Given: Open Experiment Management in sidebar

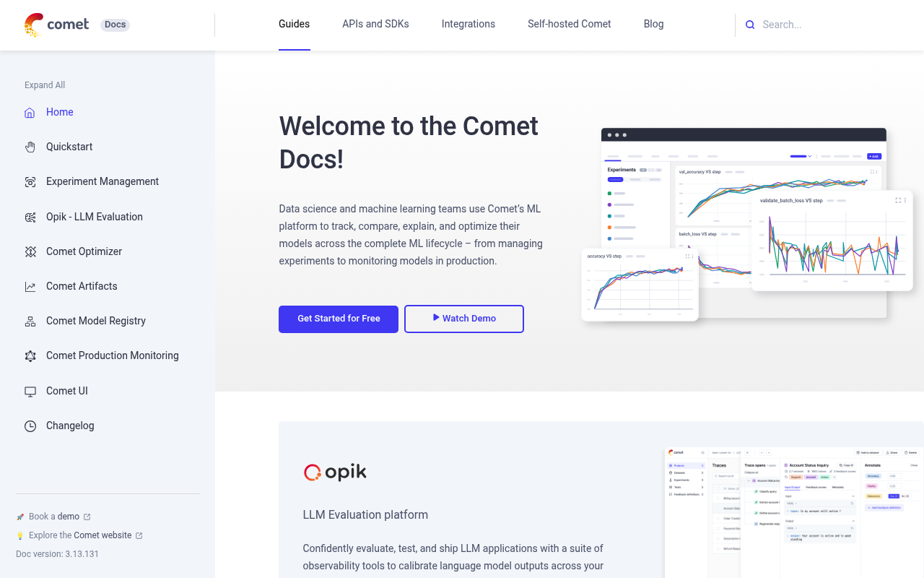Looking at the screenshot, I should [x=103, y=181].
